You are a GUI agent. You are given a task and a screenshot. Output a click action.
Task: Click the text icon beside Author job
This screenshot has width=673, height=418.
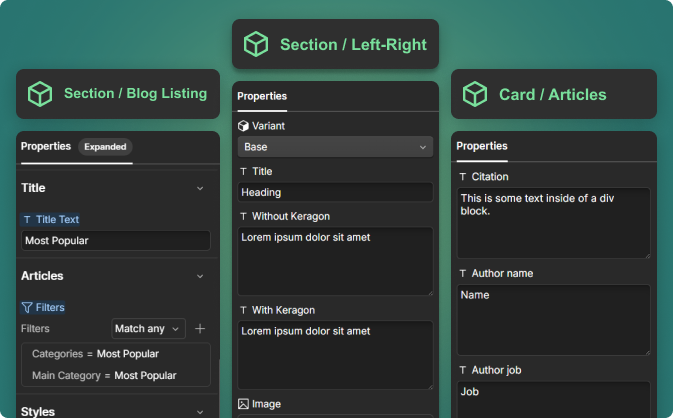(x=463, y=370)
